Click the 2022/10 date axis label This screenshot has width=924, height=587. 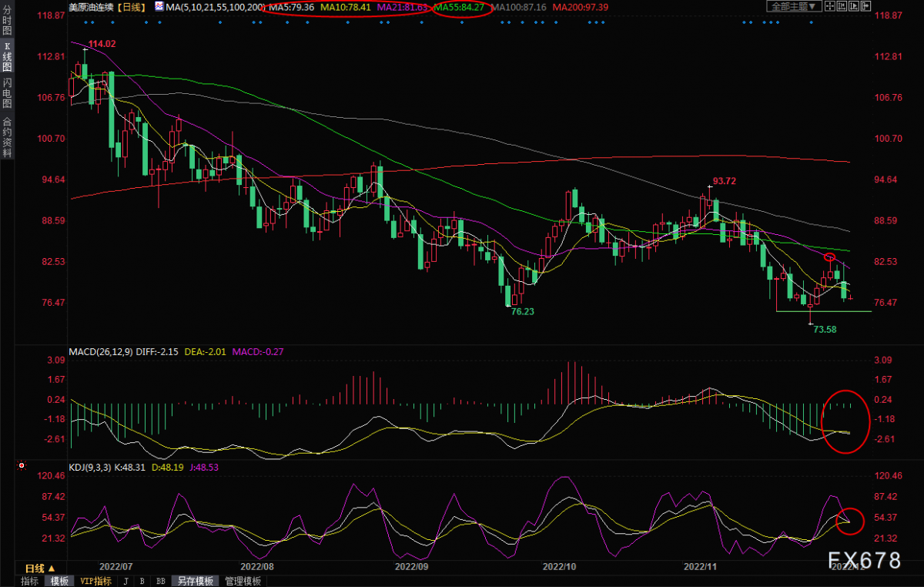pyautogui.click(x=560, y=565)
